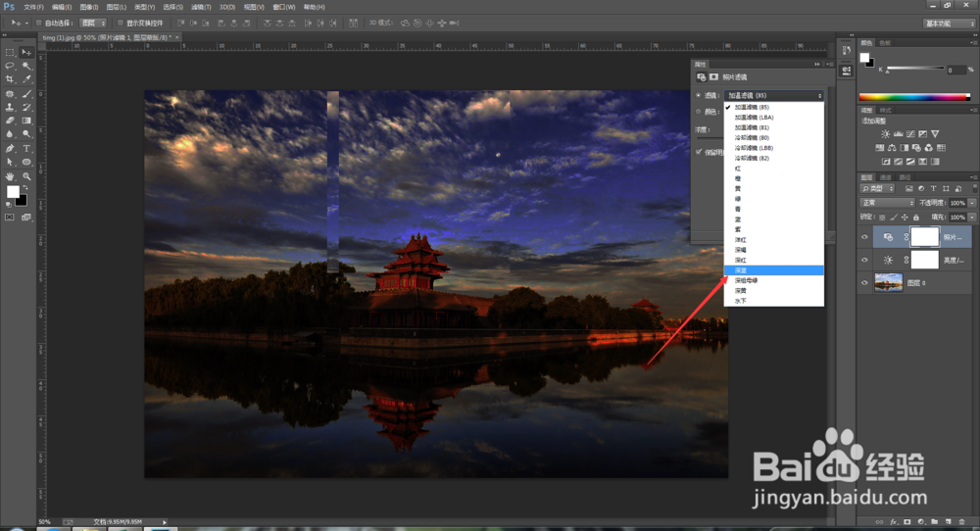980x531 pixels.
Task: Open the blend mode dropdown 正常
Action: coord(888,203)
